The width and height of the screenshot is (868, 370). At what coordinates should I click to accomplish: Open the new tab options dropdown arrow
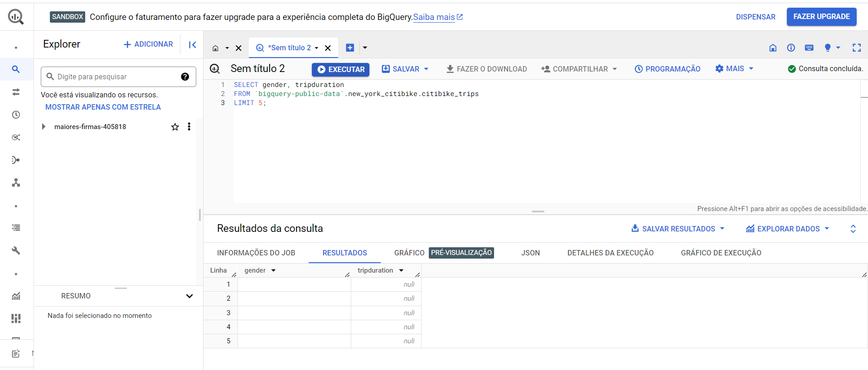pos(365,48)
